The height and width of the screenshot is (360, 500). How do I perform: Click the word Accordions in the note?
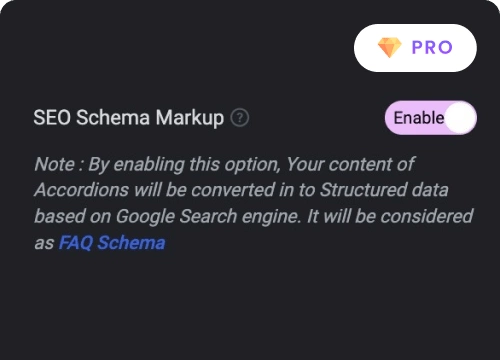pyautogui.click(x=82, y=190)
